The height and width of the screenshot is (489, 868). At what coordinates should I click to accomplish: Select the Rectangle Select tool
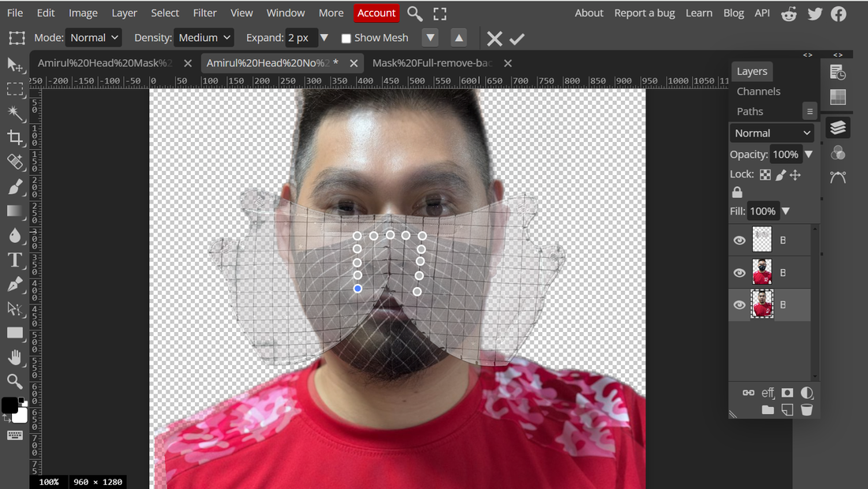click(15, 89)
